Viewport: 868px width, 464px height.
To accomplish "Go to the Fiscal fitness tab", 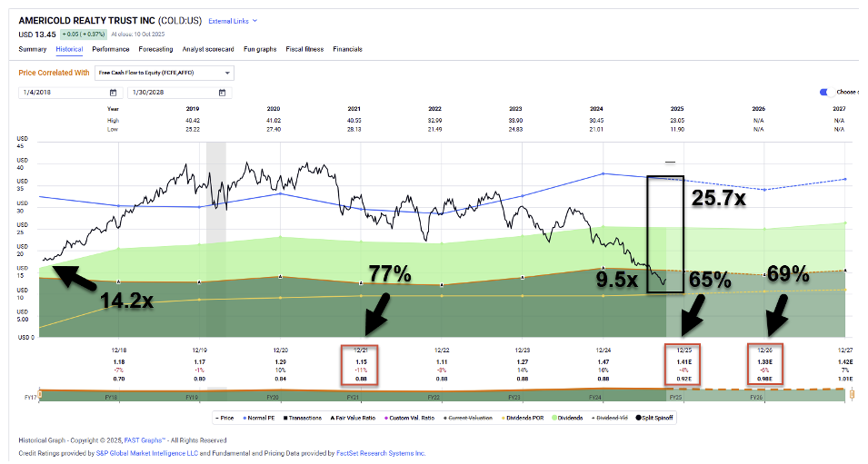I will point(304,49).
